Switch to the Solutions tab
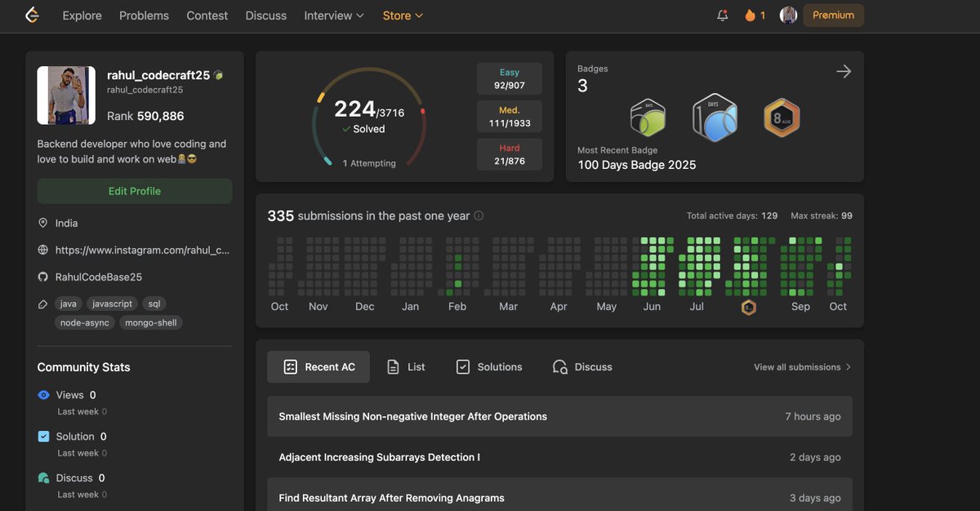This screenshot has width=980, height=511. pos(488,367)
